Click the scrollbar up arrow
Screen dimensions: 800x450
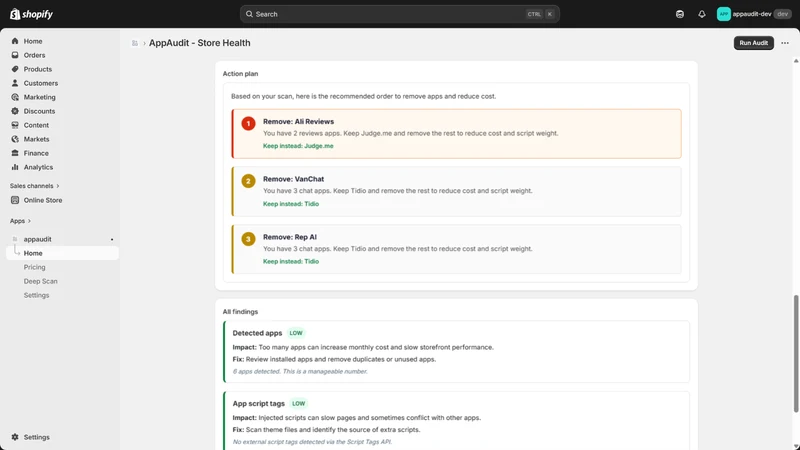(796, 61)
